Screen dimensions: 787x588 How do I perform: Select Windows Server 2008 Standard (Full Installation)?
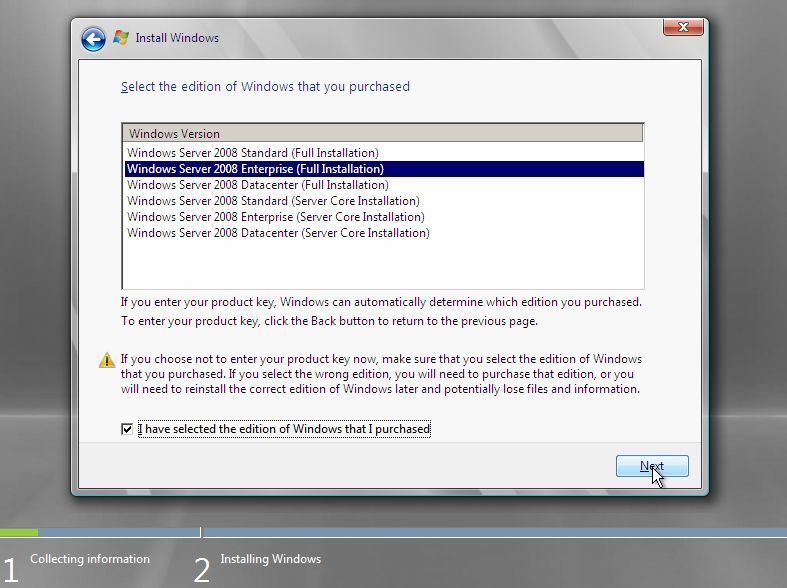tap(384, 153)
